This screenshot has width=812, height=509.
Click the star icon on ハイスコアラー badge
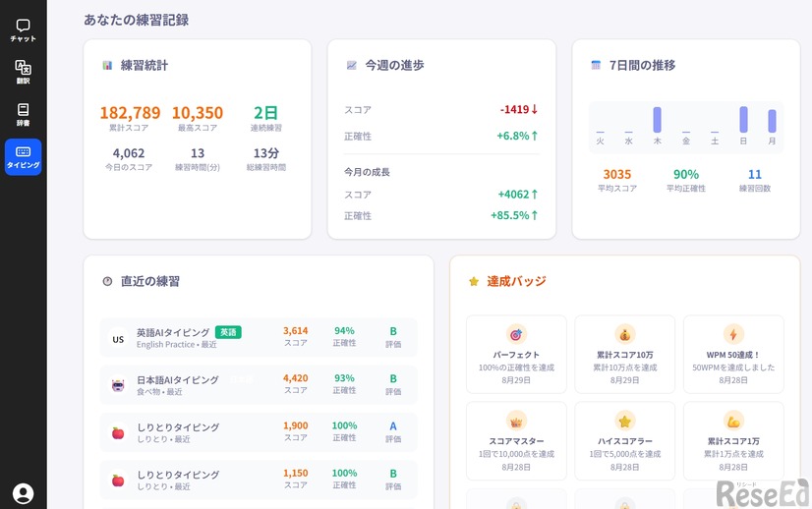[x=625, y=422]
